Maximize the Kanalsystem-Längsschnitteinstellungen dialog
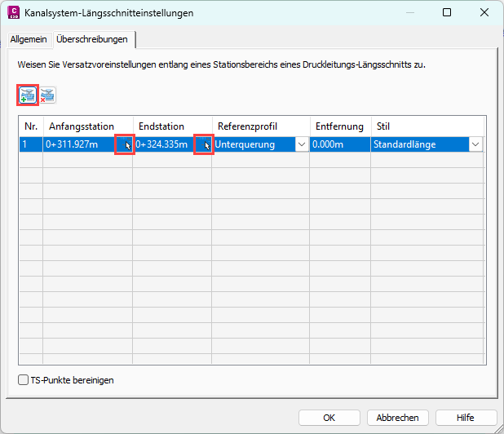The image size is (504, 434). point(447,12)
